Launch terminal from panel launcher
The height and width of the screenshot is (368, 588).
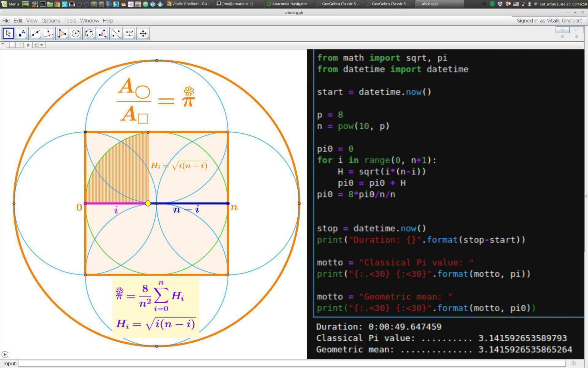[42, 4]
